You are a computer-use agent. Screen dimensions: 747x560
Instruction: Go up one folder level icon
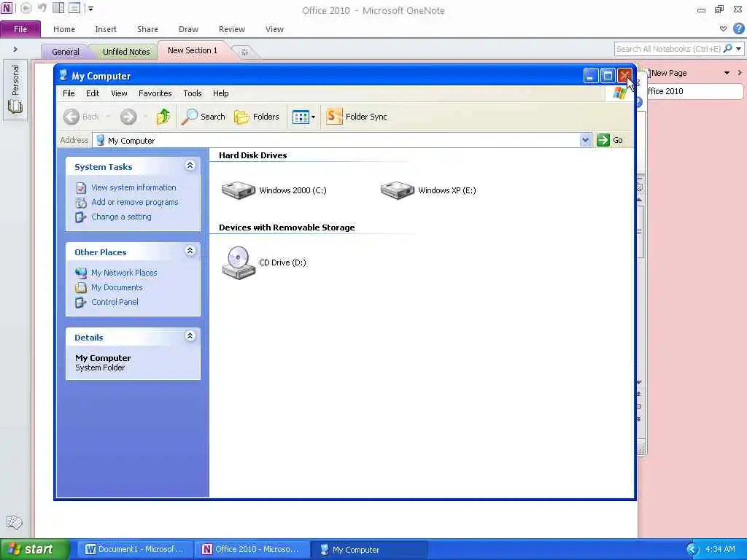[163, 117]
